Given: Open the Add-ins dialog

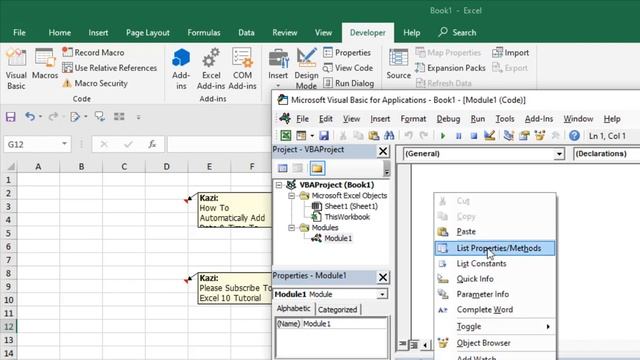Looking at the screenshot, I should pos(181,69).
